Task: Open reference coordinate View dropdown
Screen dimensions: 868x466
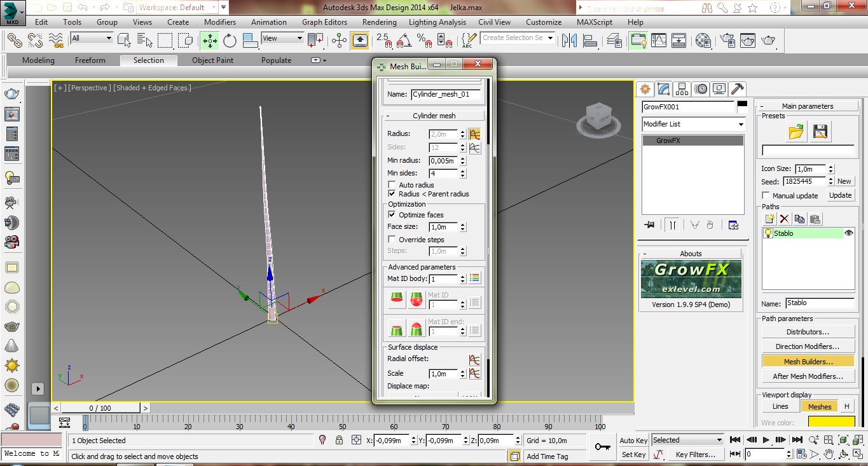Action: tap(283, 38)
